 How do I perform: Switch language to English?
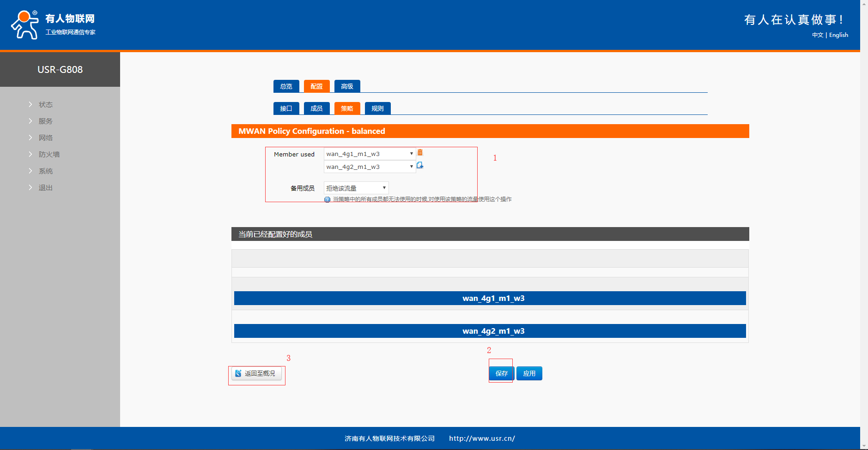(x=838, y=35)
